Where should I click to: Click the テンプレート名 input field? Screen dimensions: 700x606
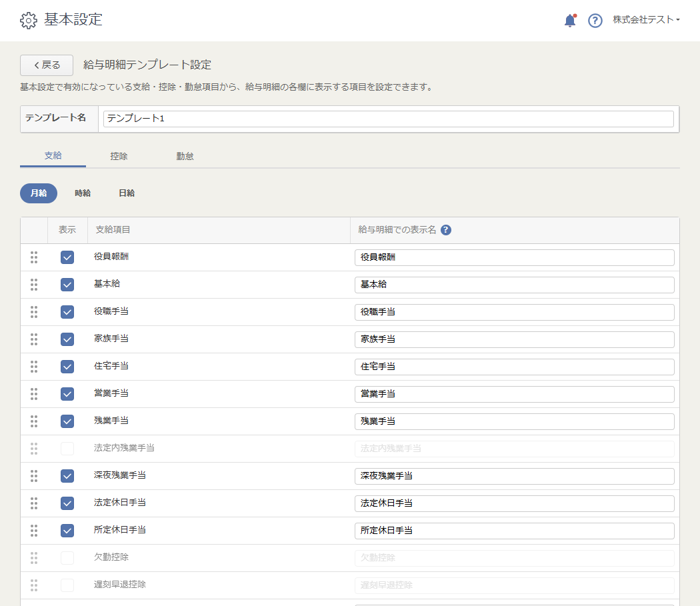388,119
